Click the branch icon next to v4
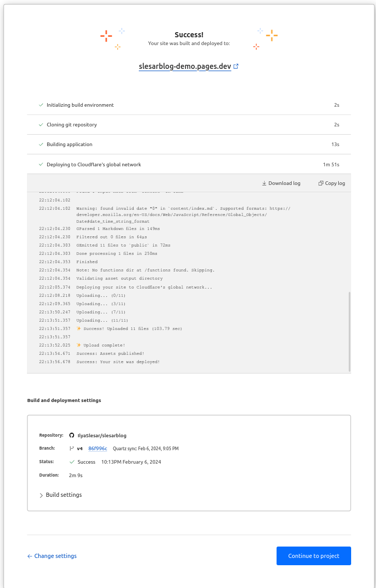 pyautogui.click(x=71, y=449)
